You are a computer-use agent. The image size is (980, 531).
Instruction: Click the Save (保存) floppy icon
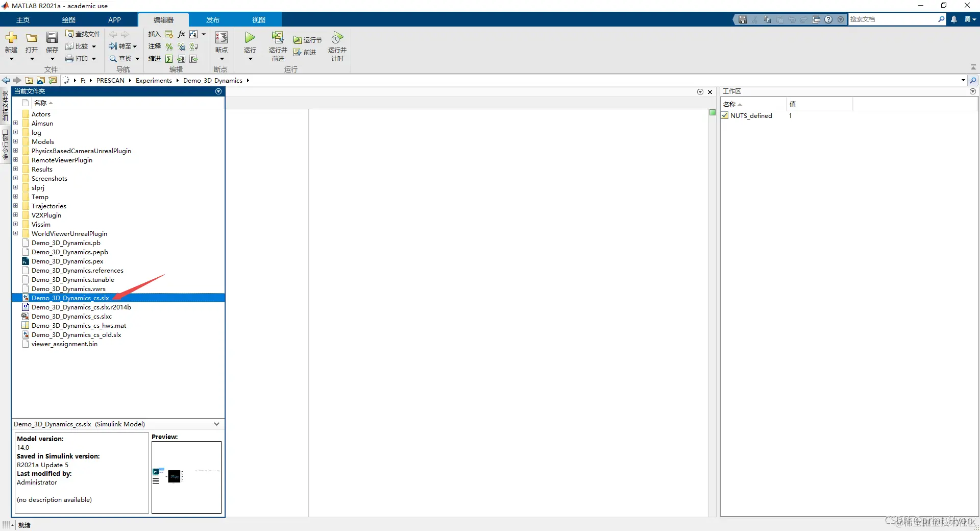pos(52,38)
